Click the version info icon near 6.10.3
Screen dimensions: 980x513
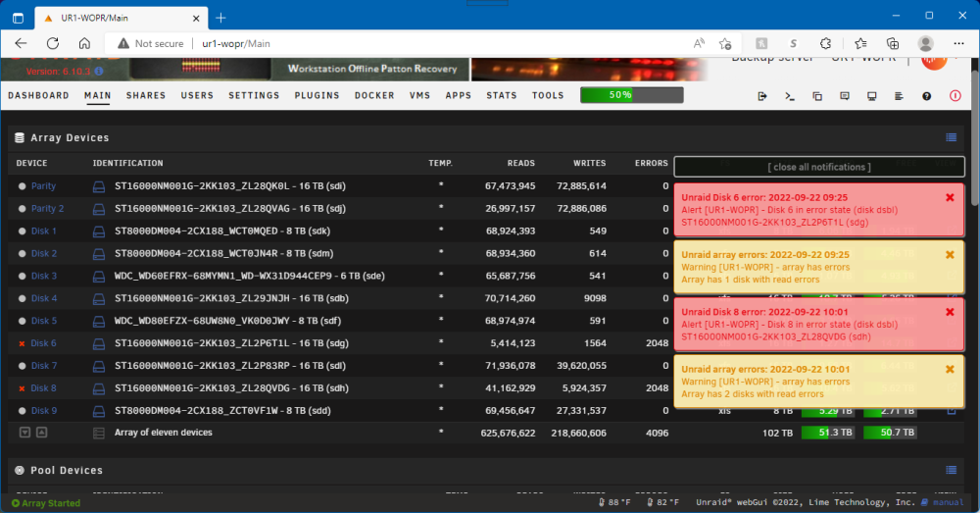(x=99, y=72)
